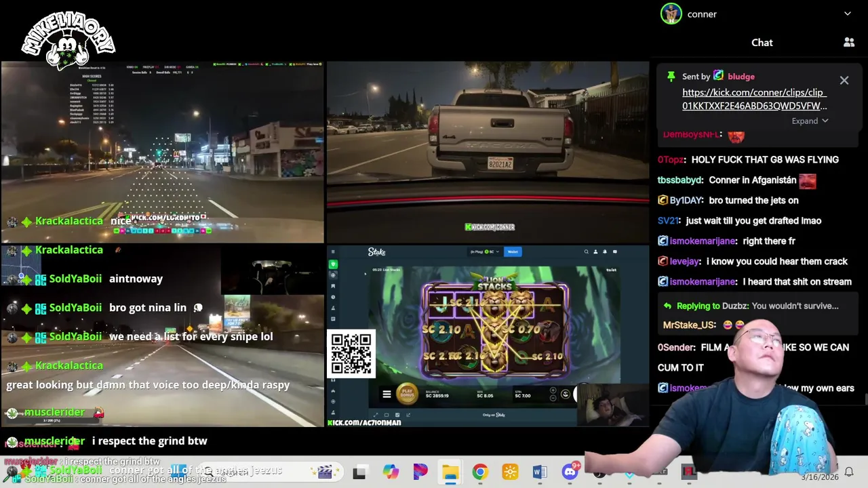This screenshot has height=488, width=868.
Task: Expand the pinned clip message
Action: tap(810, 121)
